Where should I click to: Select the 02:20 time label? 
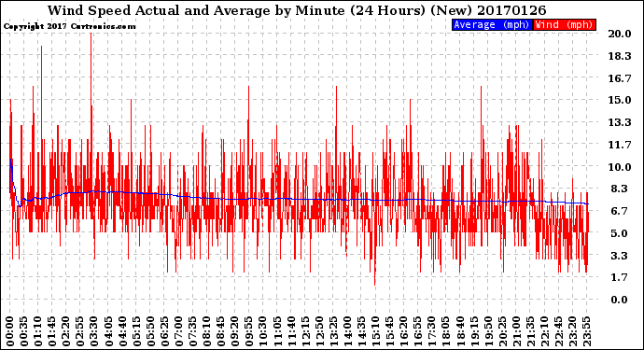coord(66,331)
